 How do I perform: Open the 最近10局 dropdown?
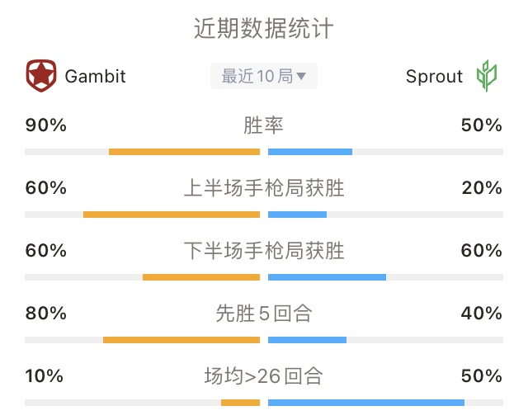(264, 76)
